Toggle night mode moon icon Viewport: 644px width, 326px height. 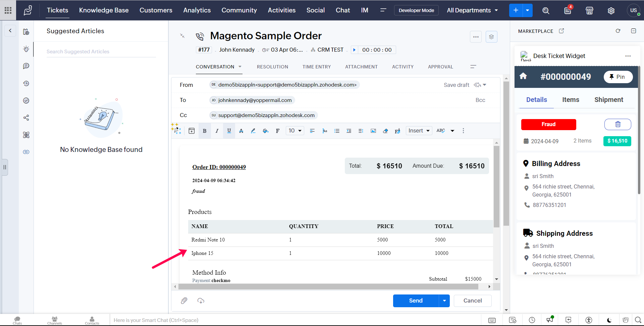(609, 320)
